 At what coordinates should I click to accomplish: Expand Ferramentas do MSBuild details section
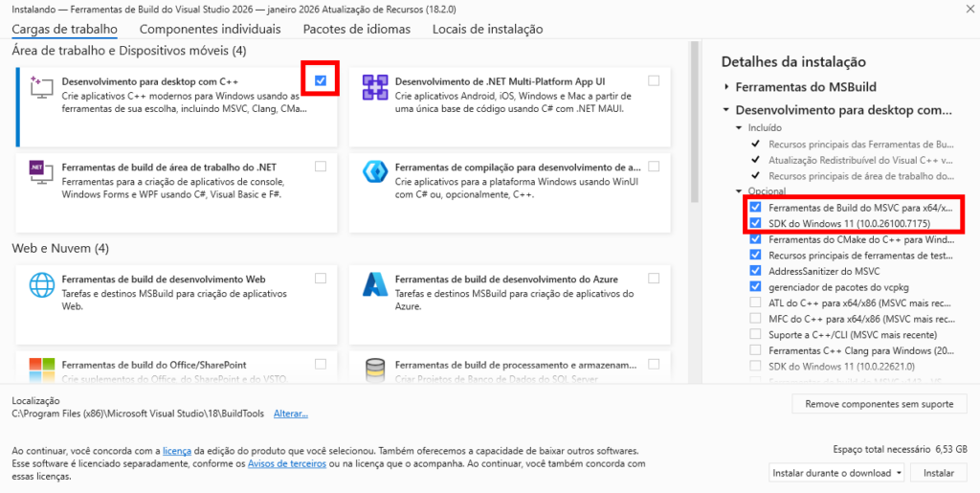[726, 87]
